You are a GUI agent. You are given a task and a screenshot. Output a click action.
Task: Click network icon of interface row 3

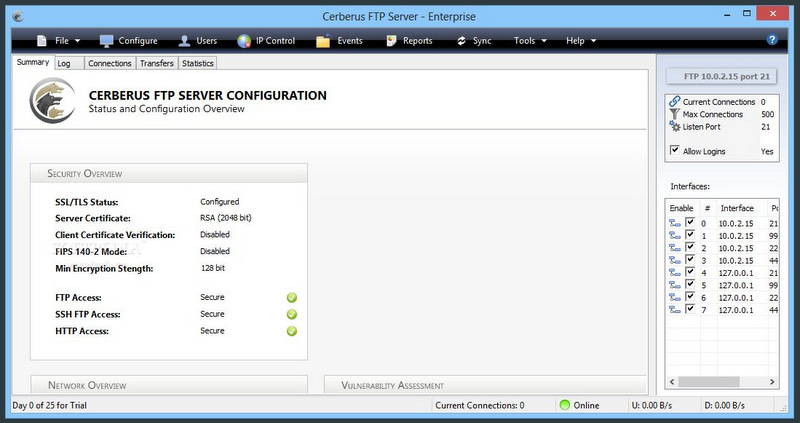(675, 260)
